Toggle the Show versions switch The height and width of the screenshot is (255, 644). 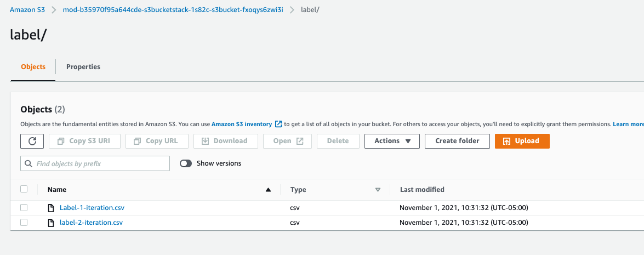point(186,163)
